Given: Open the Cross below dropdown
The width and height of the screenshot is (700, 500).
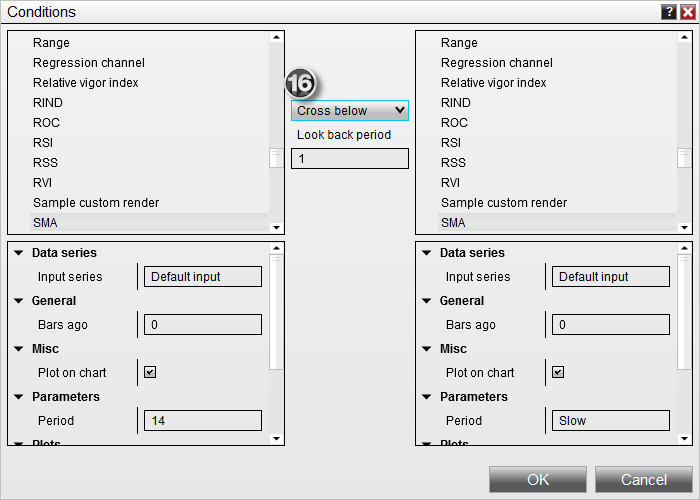Looking at the screenshot, I should point(349,110).
